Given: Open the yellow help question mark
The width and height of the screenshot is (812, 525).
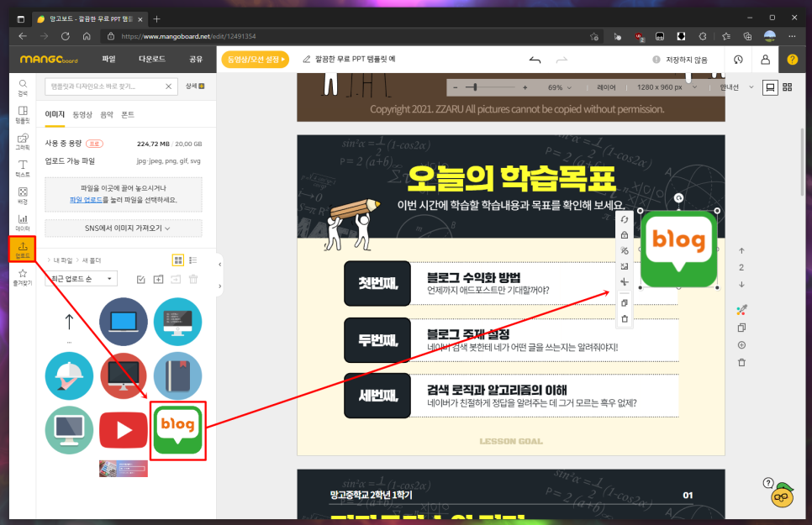Looking at the screenshot, I should pos(793,60).
